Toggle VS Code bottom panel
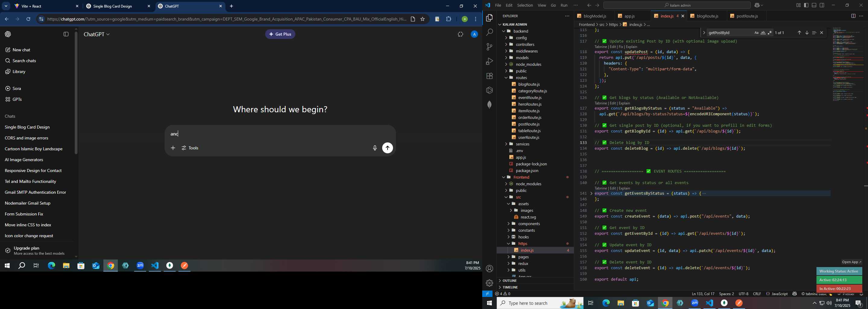 tap(814, 5)
